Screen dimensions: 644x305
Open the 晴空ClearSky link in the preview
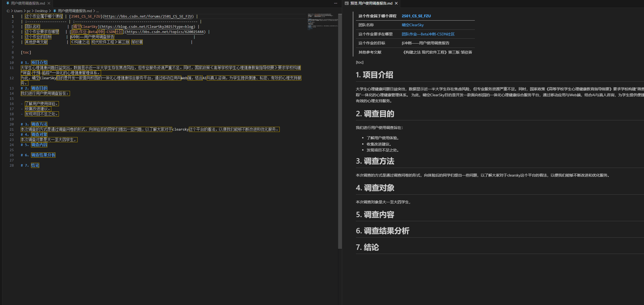click(x=412, y=25)
